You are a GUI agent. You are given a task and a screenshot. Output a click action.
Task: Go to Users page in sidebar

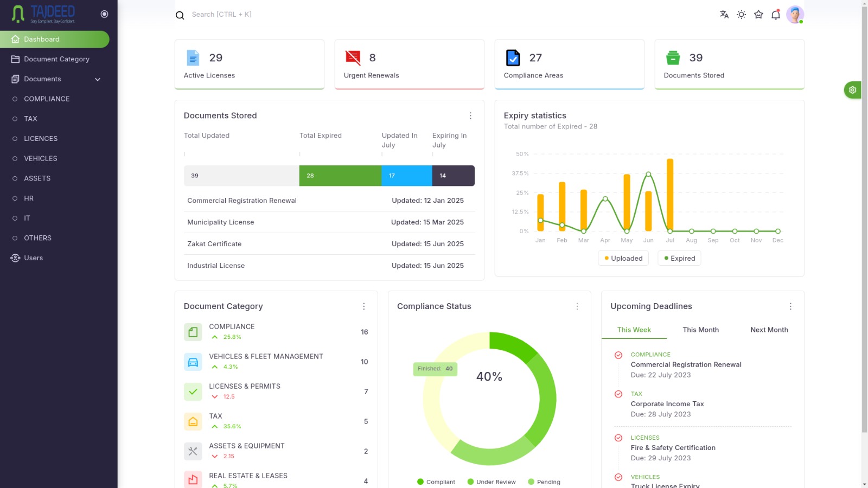(33, 258)
